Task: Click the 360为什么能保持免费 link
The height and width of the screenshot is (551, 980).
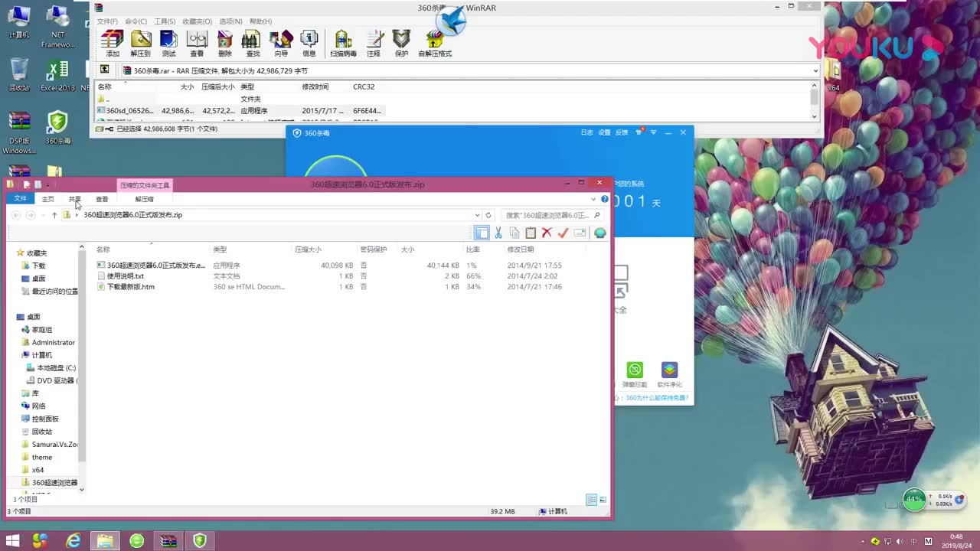Action: point(657,398)
